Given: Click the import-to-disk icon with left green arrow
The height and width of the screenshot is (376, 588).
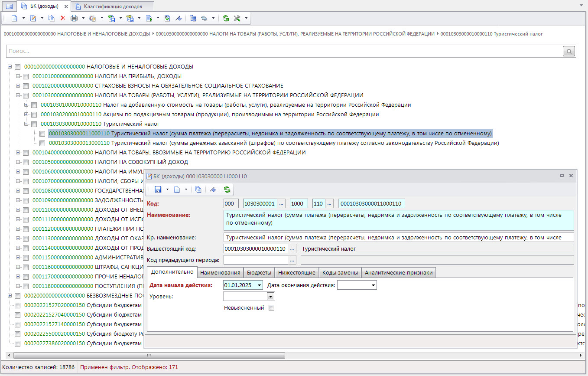Looking at the screenshot, I should pyautogui.click(x=111, y=18).
